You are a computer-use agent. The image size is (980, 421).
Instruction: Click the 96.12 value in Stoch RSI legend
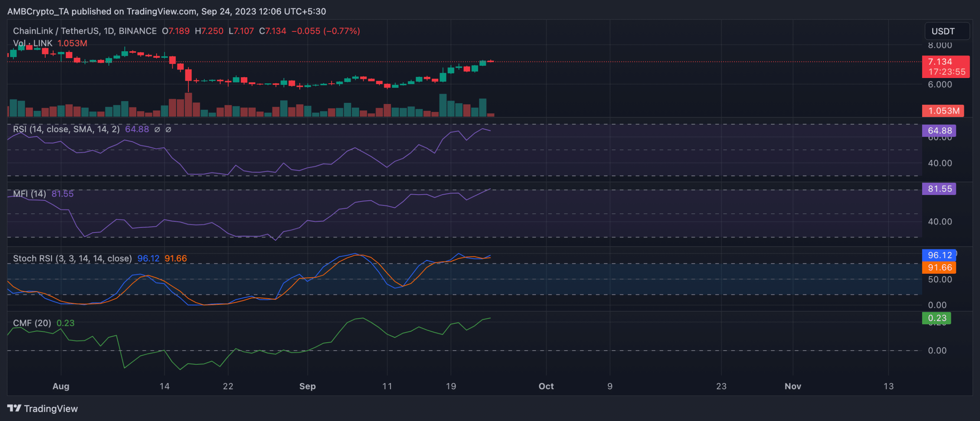tap(148, 258)
